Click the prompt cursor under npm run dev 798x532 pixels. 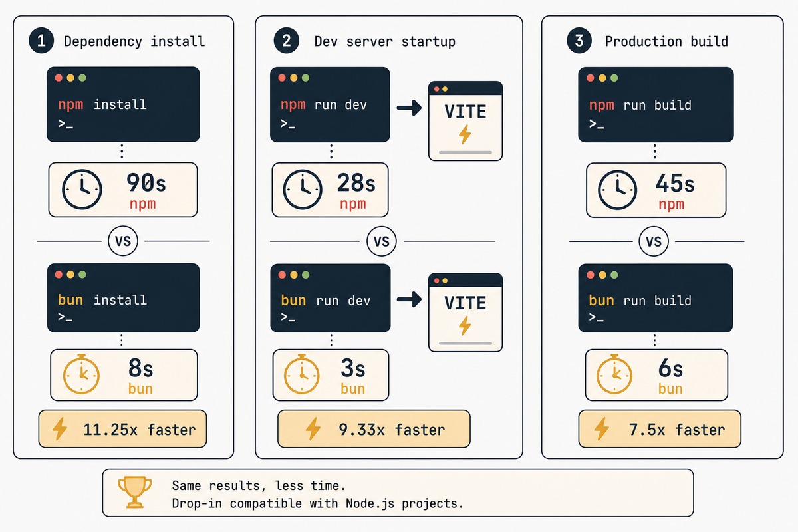click(288, 124)
